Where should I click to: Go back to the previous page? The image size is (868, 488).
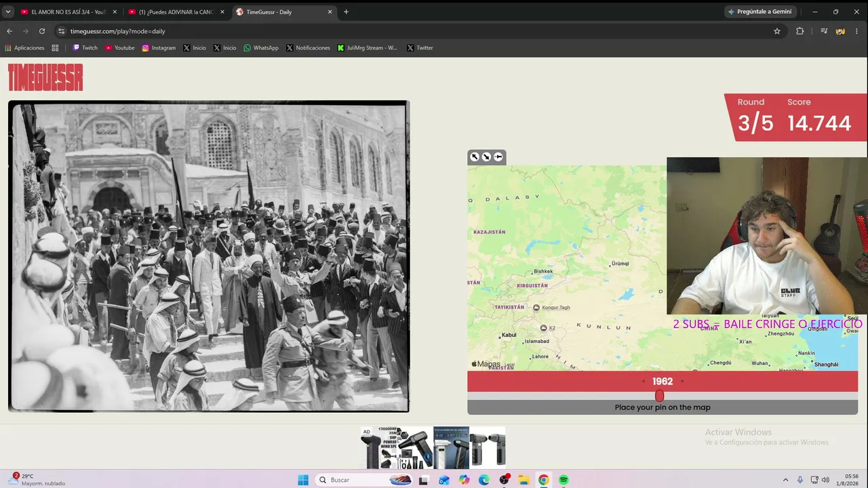point(9,31)
